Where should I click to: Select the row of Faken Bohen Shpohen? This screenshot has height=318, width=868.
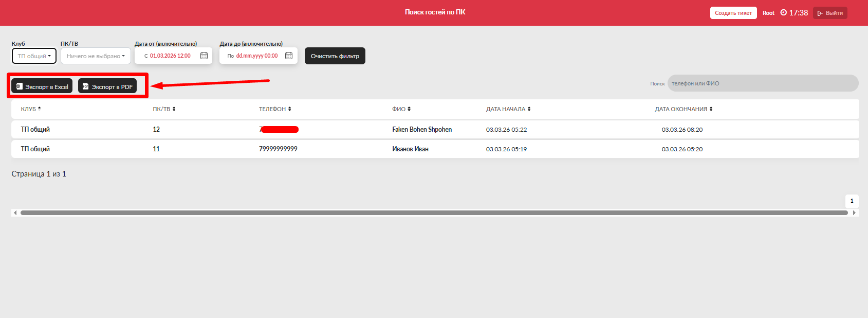pyautogui.click(x=435, y=129)
